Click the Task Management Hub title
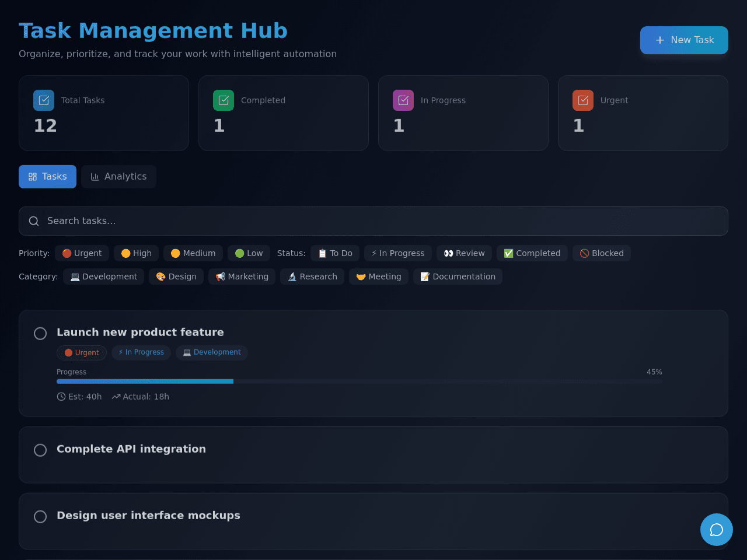 [153, 31]
